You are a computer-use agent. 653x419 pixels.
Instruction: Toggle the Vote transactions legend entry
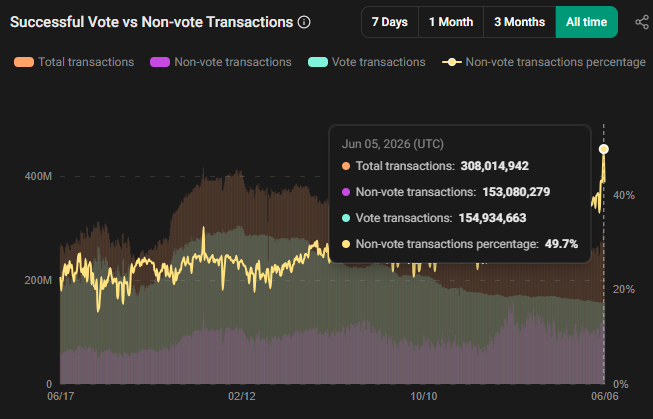(x=366, y=62)
